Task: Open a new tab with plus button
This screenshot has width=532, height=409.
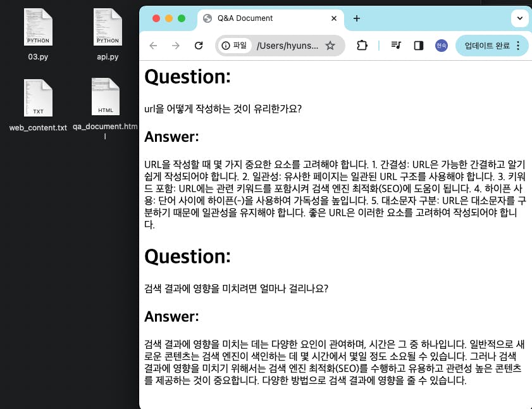Action: pyautogui.click(x=356, y=18)
